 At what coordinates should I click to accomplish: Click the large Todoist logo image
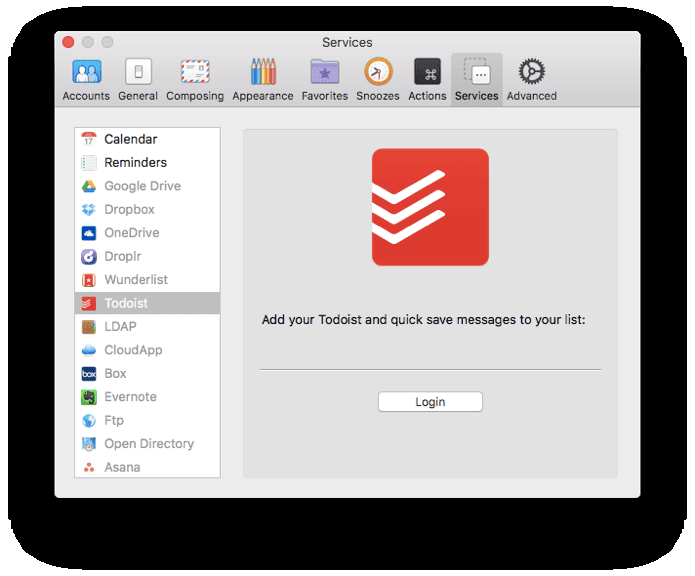(x=430, y=207)
